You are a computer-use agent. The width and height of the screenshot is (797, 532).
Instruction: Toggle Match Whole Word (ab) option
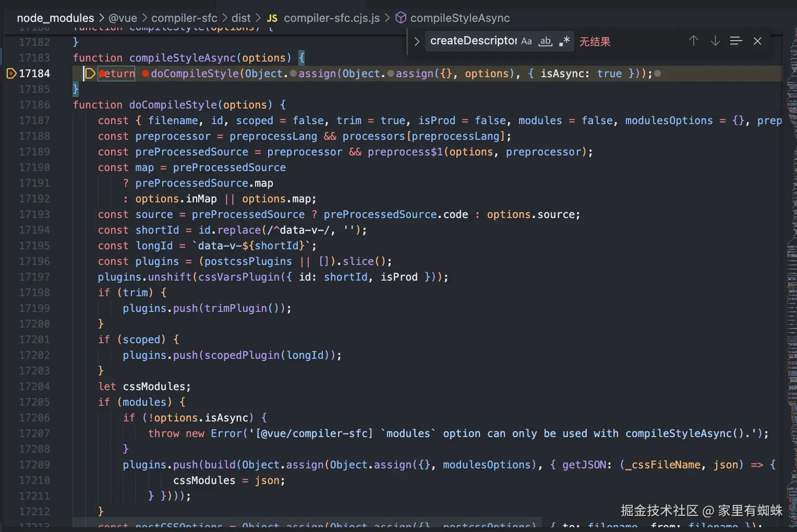coord(546,41)
